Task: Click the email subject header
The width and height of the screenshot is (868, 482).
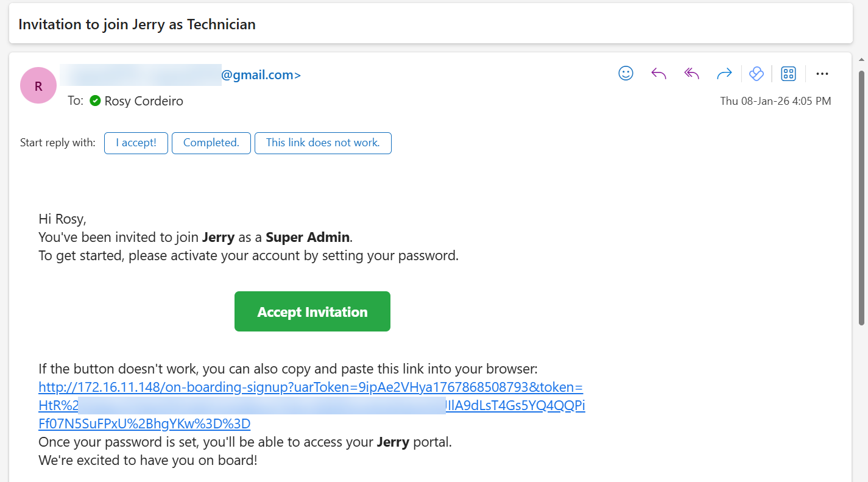Action: [137, 24]
